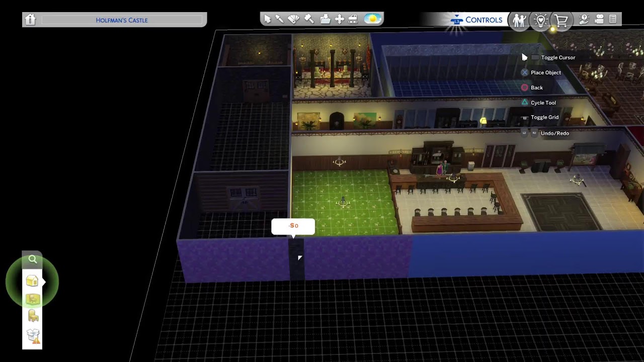This screenshot has width=644, height=362.
Task: Click the Place Object hint
Action: click(541, 72)
